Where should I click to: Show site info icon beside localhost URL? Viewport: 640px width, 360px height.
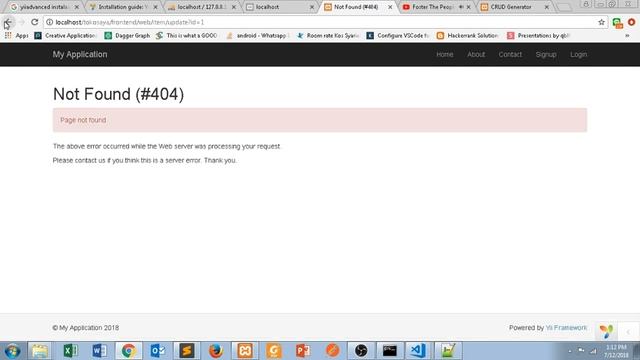point(49,22)
